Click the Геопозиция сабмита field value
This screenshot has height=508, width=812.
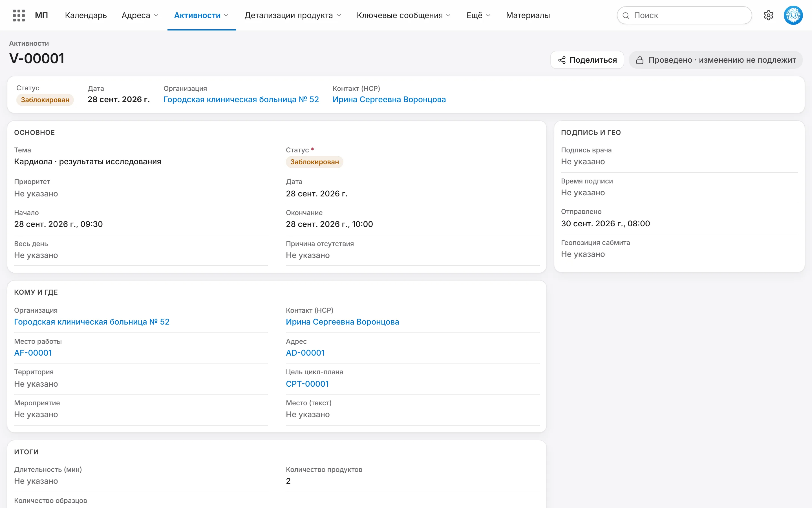[x=583, y=254]
